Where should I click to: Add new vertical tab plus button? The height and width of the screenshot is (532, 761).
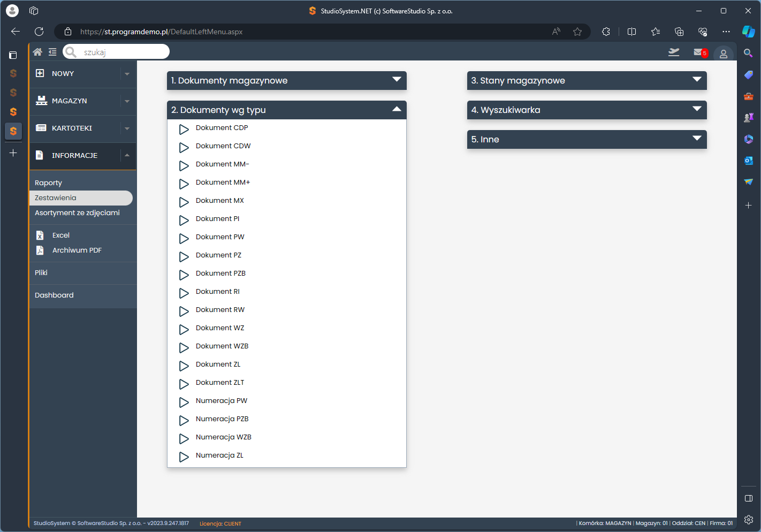click(x=13, y=153)
